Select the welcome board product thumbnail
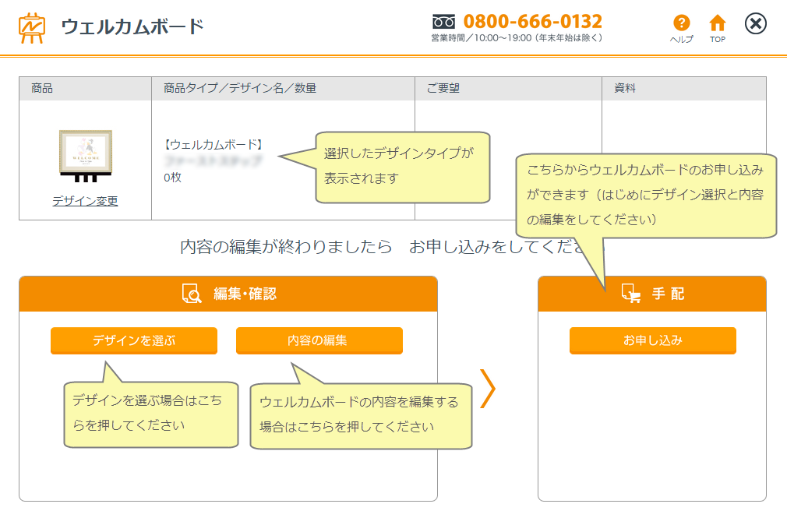 click(x=85, y=155)
